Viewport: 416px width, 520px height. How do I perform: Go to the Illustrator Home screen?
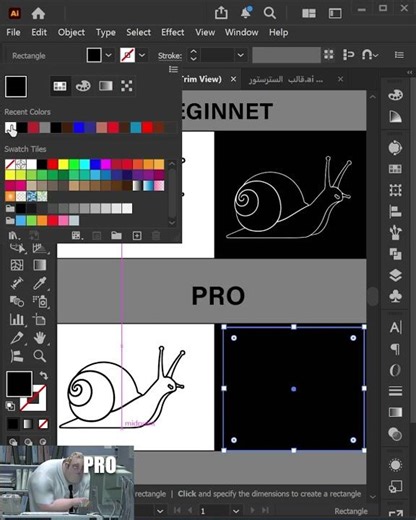click(x=38, y=13)
